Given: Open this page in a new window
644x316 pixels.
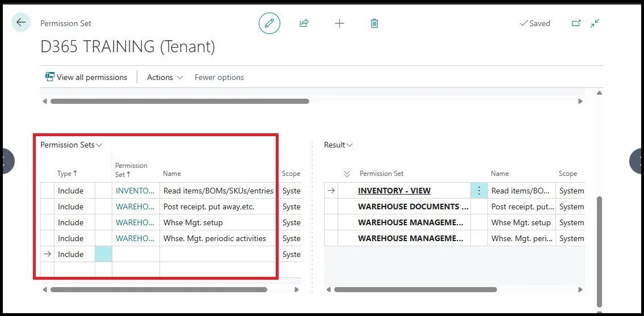Looking at the screenshot, I should point(576,23).
